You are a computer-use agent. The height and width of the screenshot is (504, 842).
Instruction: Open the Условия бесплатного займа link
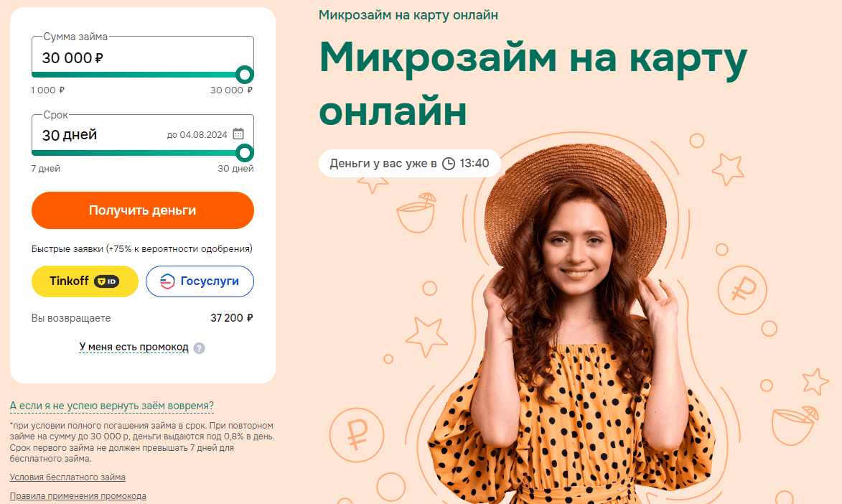click(67, 477)
